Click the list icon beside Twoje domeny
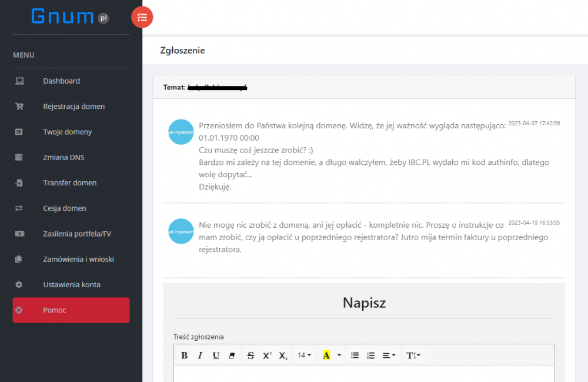Image resolution: width=588 pixels, height=382 pixels. [x=19, y=132]
